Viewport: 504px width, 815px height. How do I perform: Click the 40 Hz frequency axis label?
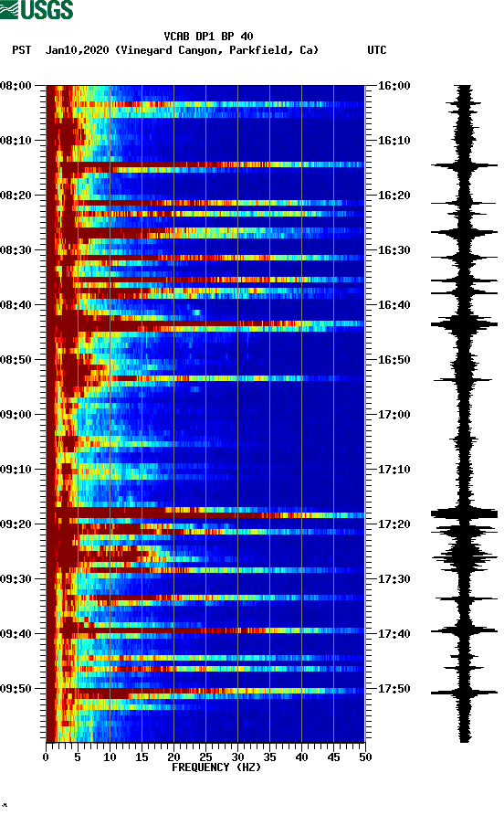pyautogui.click(x=301, y=757)
